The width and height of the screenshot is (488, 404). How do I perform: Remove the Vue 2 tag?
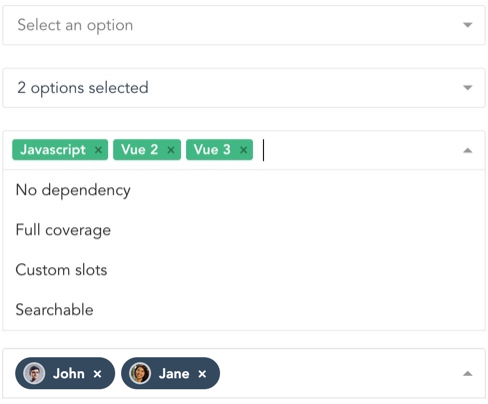(x=171, y=150)
